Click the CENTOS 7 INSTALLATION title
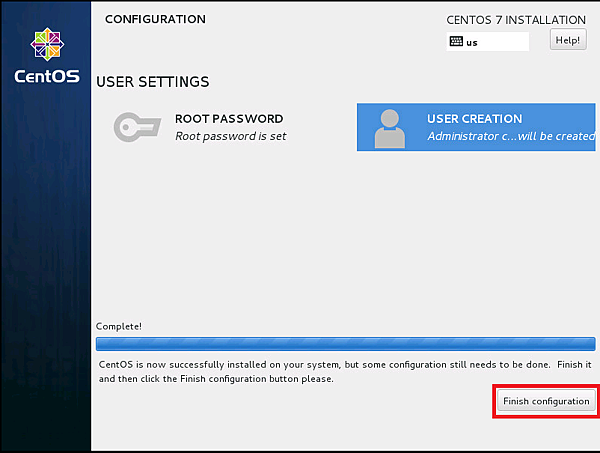This screenshot has height=453, width=600. [516, 20]
